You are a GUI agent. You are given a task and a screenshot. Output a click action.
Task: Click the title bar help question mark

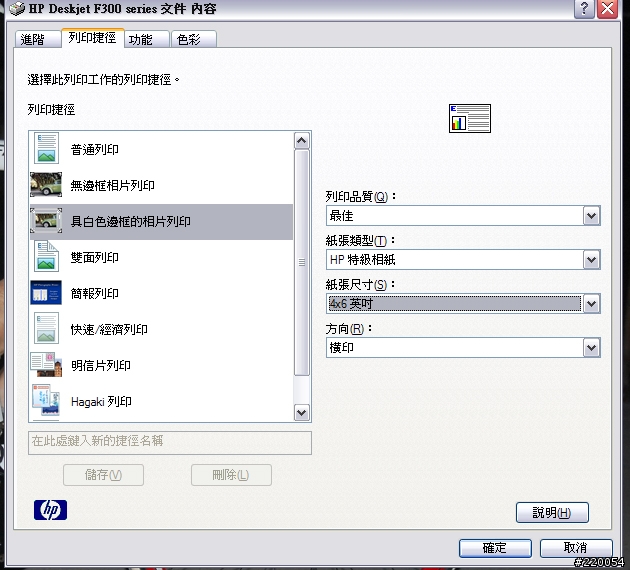(x=584, y=8)
